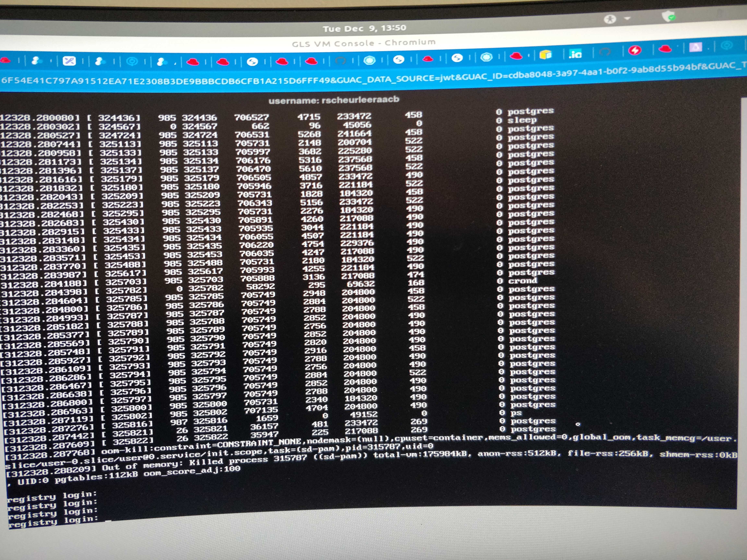Open the purple square icon tab

pos(695,47)
